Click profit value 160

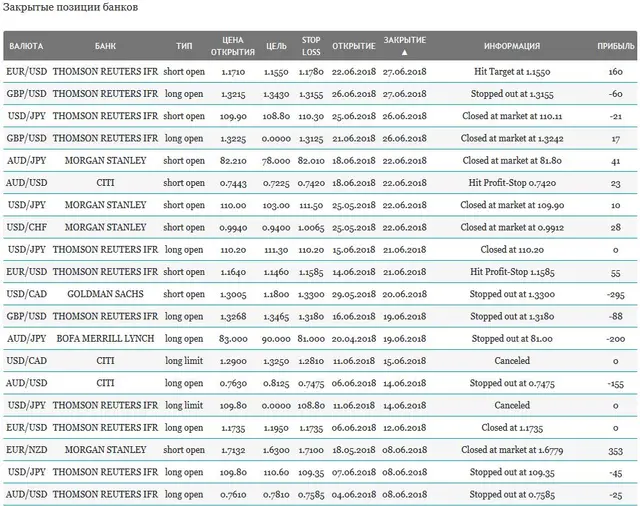616,72
